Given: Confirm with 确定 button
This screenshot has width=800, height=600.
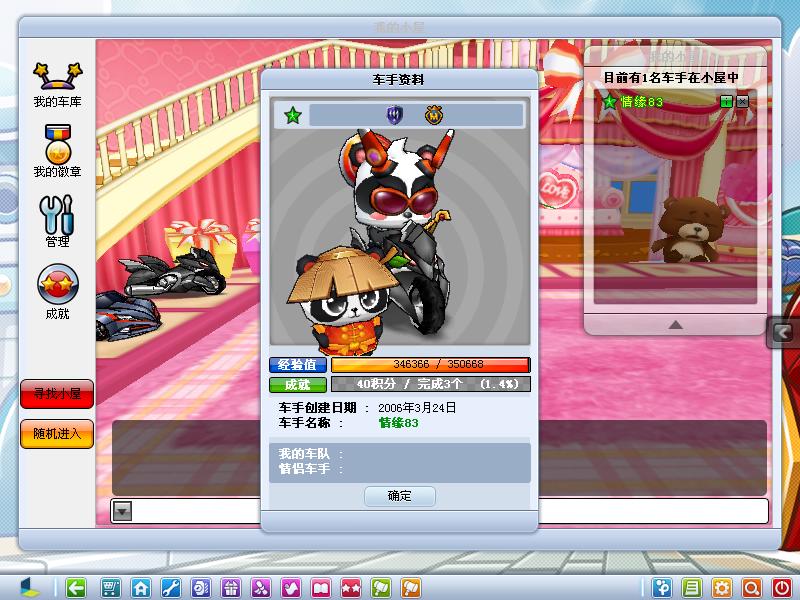Looking at the screenshot, I should tap(399, 496).
